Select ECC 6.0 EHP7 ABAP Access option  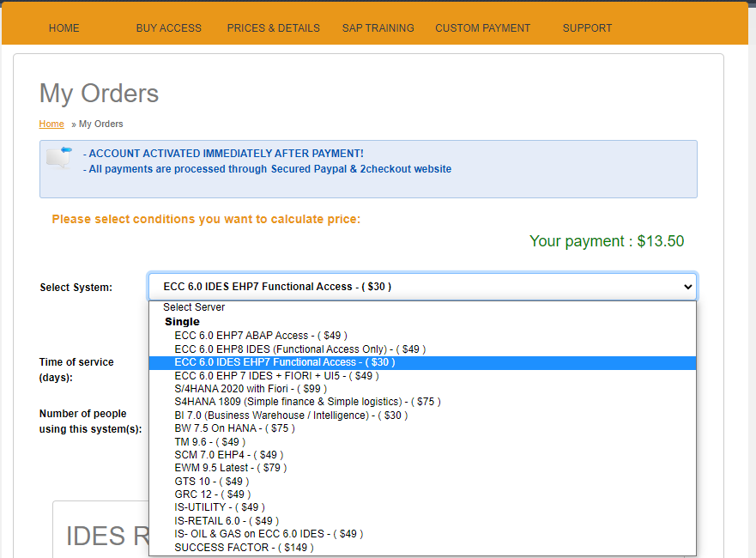tap(422, 335)
